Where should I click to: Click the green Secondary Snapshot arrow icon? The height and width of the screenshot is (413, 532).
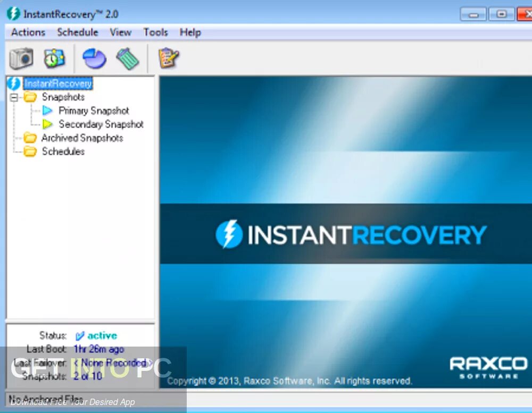point(47,124)
